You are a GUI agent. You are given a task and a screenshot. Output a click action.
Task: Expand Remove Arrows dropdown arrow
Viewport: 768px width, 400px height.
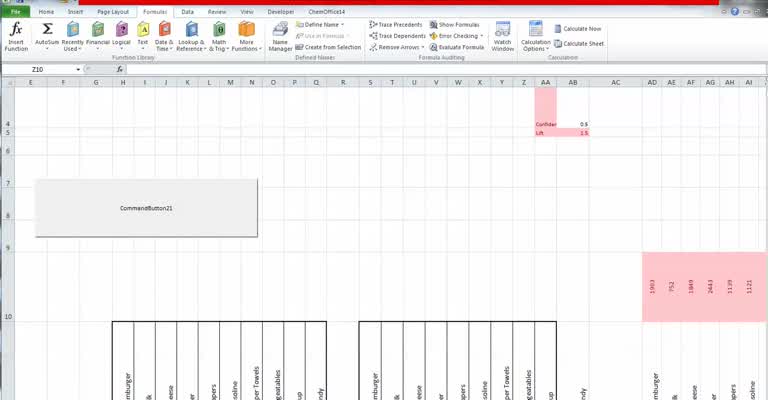tap(423, 47)
